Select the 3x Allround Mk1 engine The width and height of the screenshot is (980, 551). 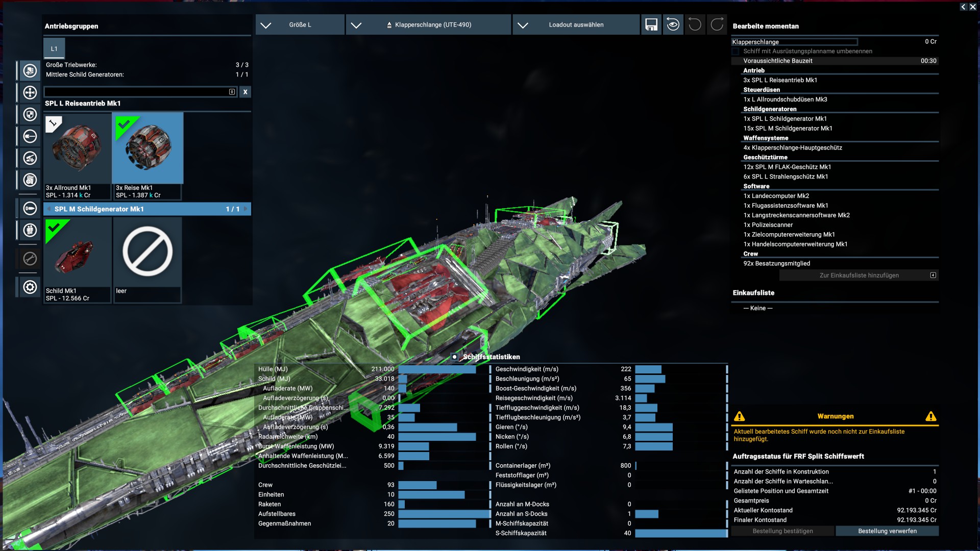tap(77, 156)
